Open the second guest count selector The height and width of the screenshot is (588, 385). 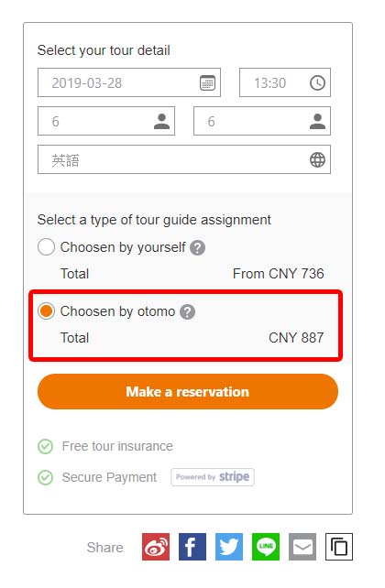tap(262, 121)
